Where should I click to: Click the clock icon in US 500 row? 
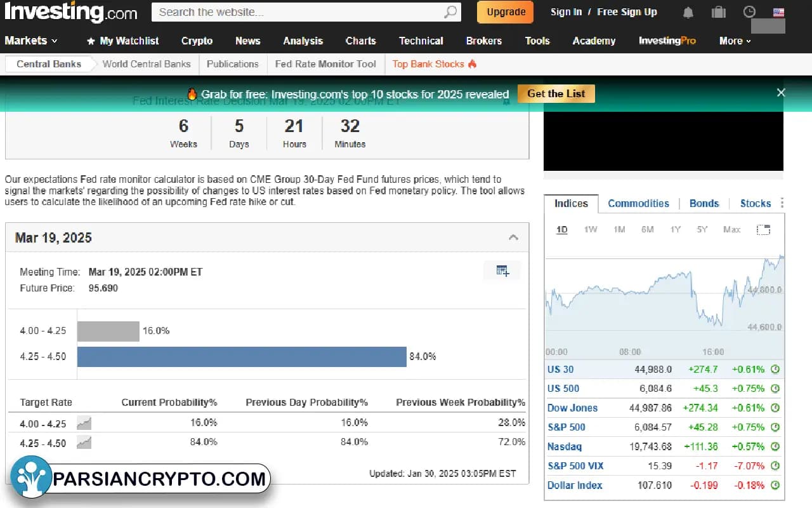(x=775, y=389)
